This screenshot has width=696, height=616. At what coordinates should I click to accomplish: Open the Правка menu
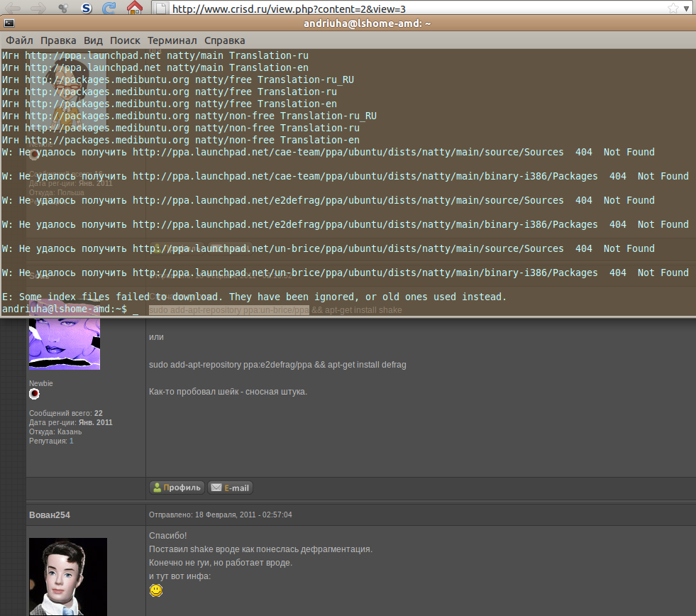[x=58, y=40]
